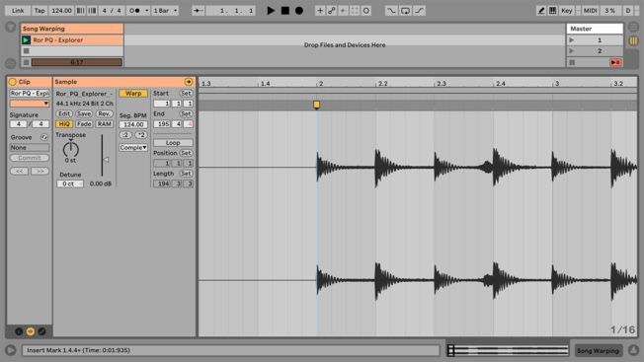
Task: Click the Set button beside Length
Action: coord(186,174)
